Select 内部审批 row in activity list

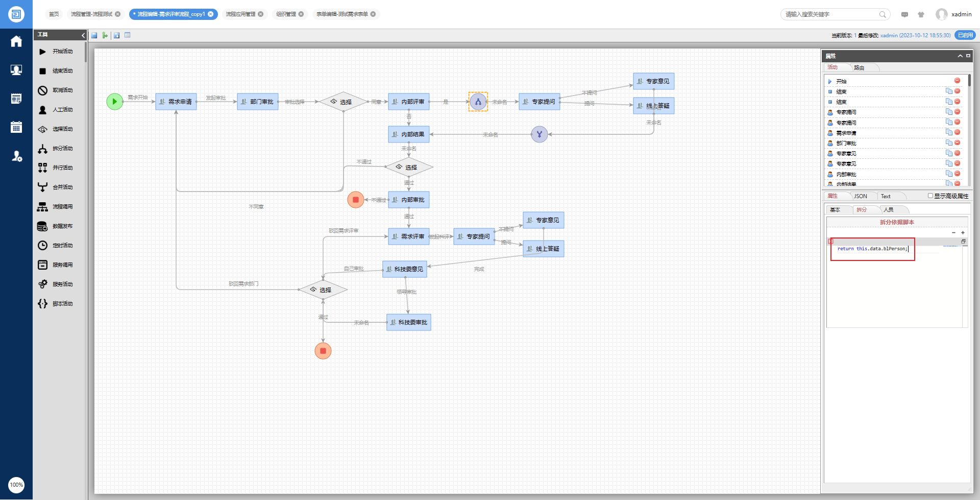[x=893, y=174]
